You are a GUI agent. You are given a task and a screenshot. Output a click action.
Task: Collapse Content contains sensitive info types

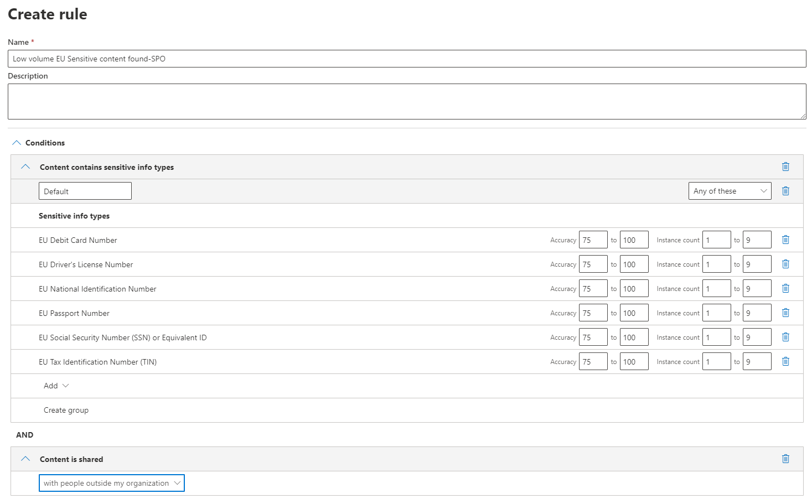tap(25, 167)
